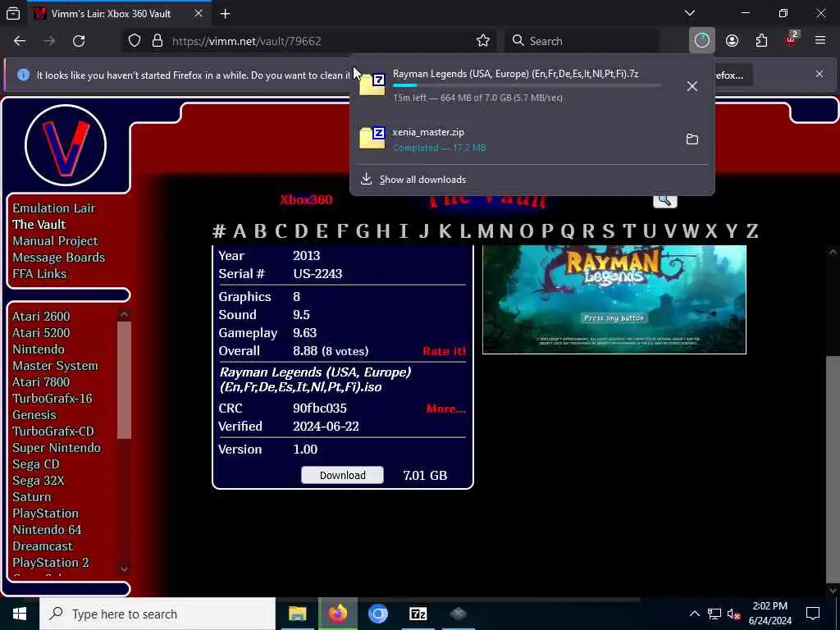This screenshot has height=630, width=840.
Task: Cancel the Rayman Legends download
Action: point(692,86)
